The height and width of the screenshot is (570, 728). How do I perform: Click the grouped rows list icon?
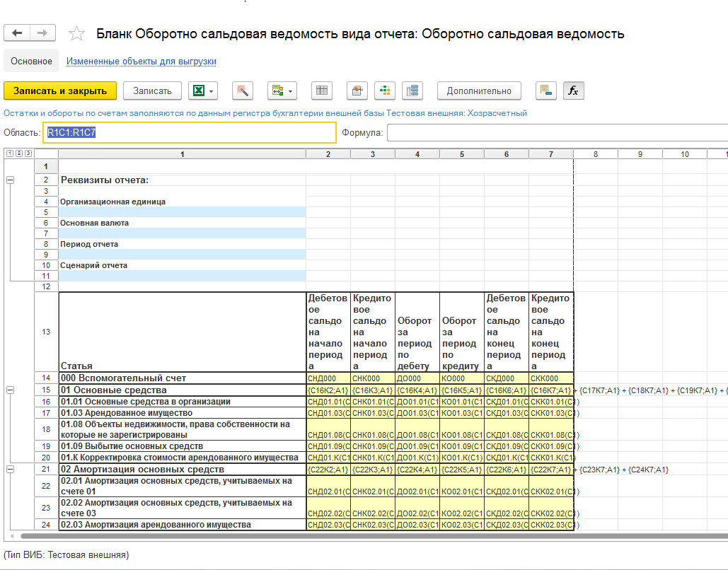click(x=412, y=91)
